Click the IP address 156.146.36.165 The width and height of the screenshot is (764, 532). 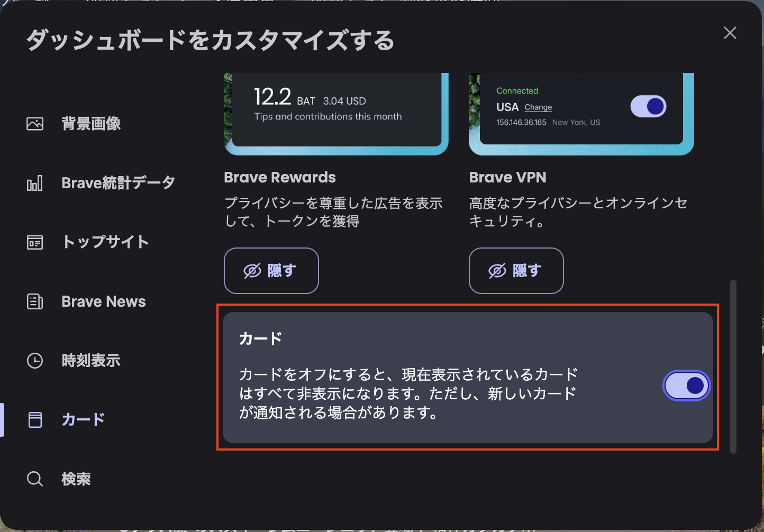(521, 122)
